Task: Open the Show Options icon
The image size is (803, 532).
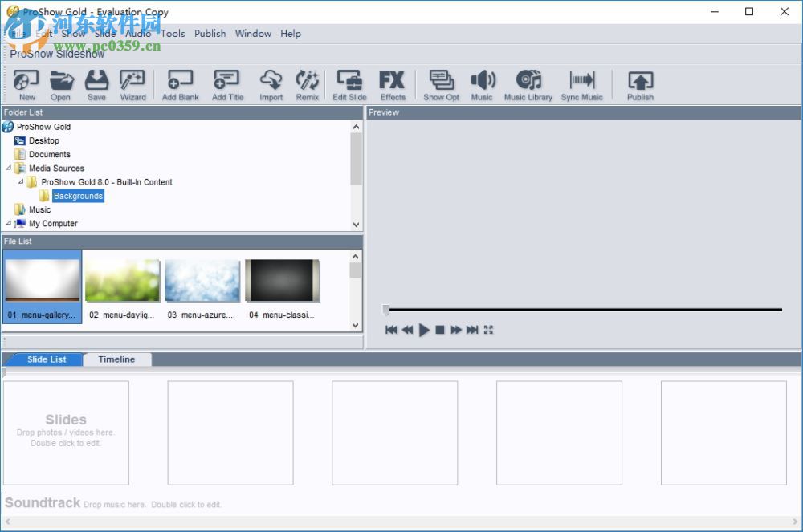Action: pos(441,84)
